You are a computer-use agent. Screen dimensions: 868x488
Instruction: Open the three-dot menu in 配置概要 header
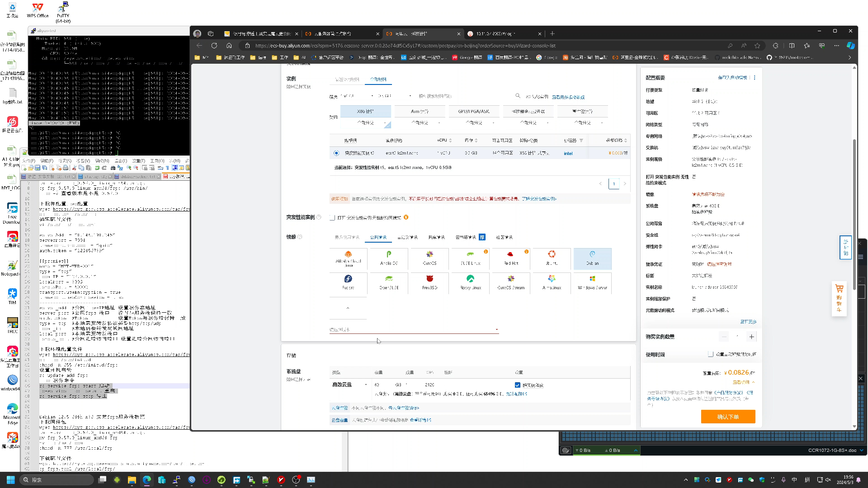pyautogui.click(x=755, y=78)
